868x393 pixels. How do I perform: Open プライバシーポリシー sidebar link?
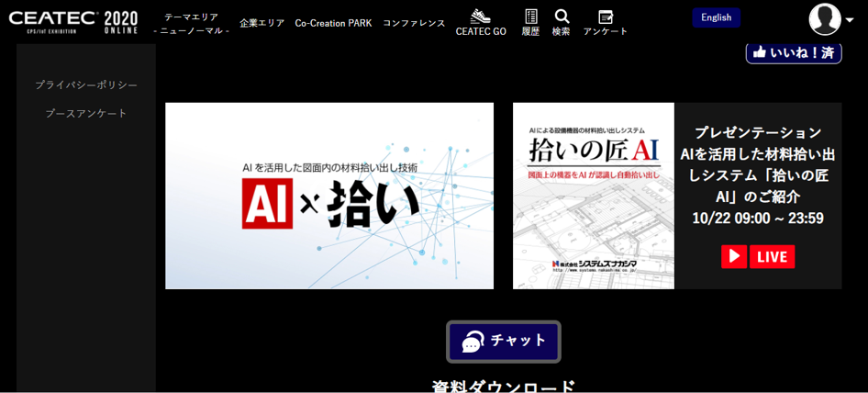(x=86, y=85)
